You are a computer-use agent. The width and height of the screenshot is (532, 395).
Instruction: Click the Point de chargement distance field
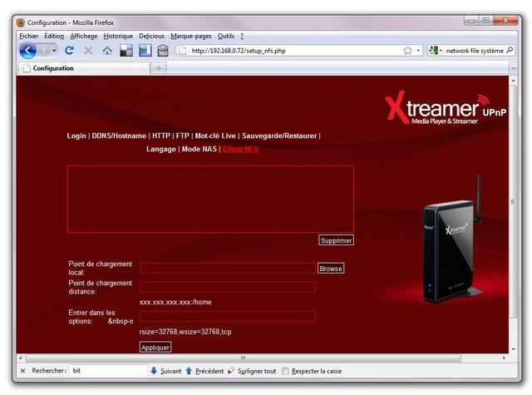coord(227,287)
